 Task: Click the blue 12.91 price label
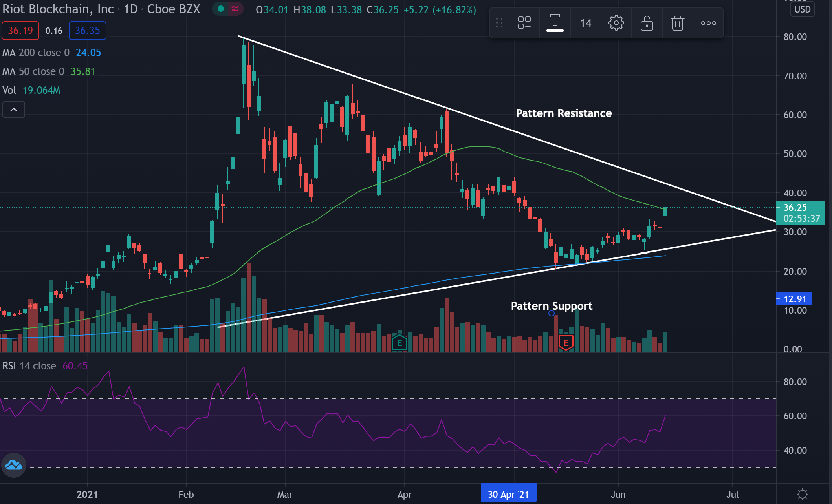click(794, 299)
